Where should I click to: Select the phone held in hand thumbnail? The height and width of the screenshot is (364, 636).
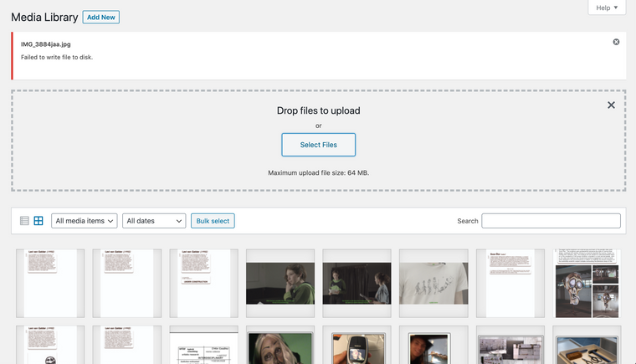356,347
